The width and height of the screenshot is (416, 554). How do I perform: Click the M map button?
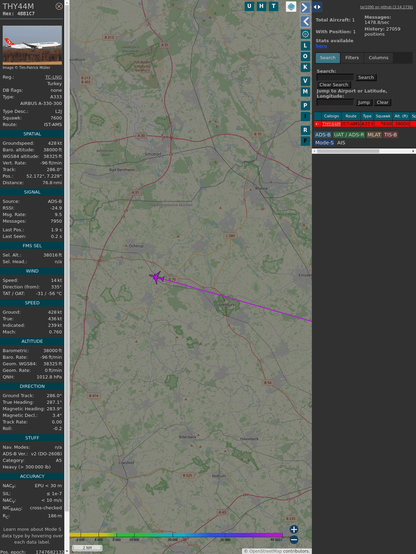[305, 92]
